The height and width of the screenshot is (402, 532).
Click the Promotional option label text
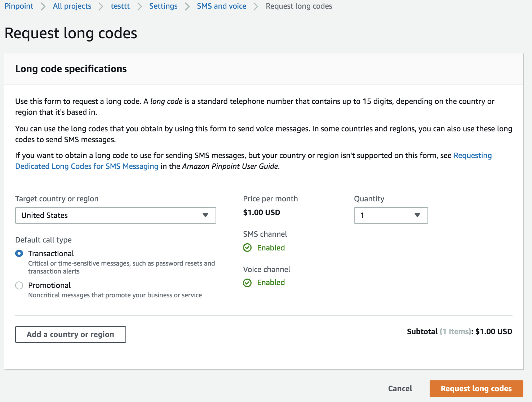click(x=49, y=285)
